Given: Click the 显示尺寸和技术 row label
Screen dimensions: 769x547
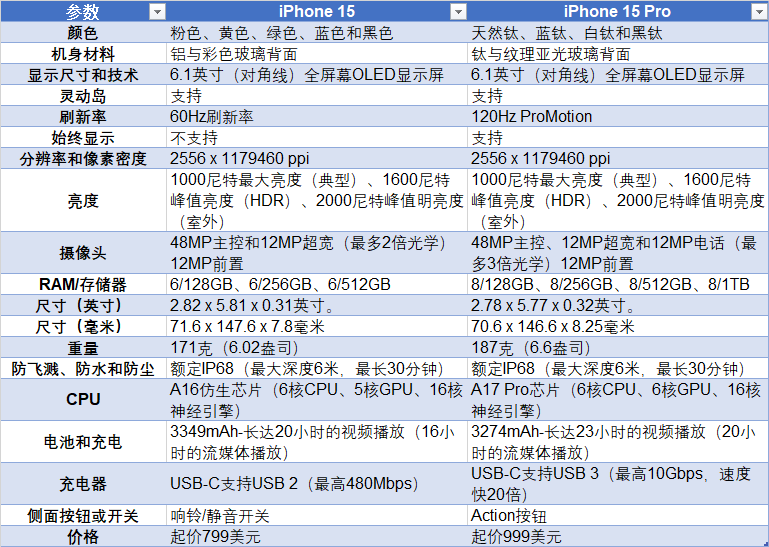Looking at the screenshot, I should [x=83, y=75].
